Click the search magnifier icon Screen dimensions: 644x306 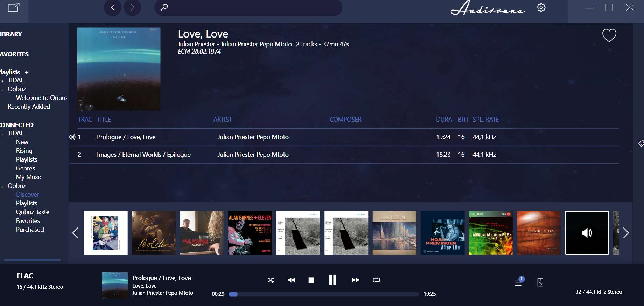pos(164,7)
